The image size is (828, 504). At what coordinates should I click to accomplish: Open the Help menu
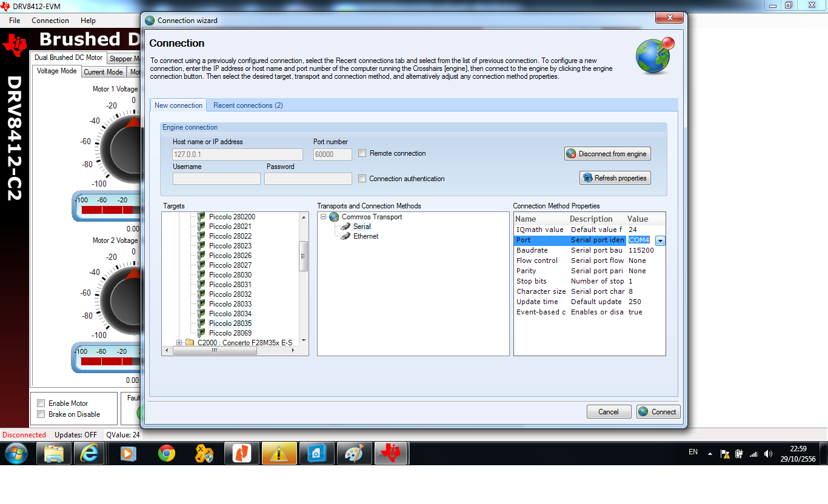[x=88, y=21]
